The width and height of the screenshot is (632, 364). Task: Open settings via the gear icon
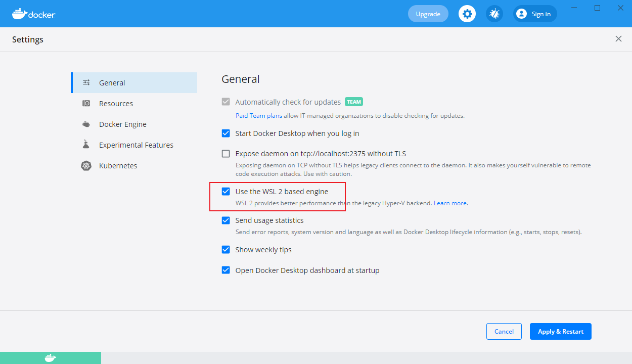coord(467,14)
